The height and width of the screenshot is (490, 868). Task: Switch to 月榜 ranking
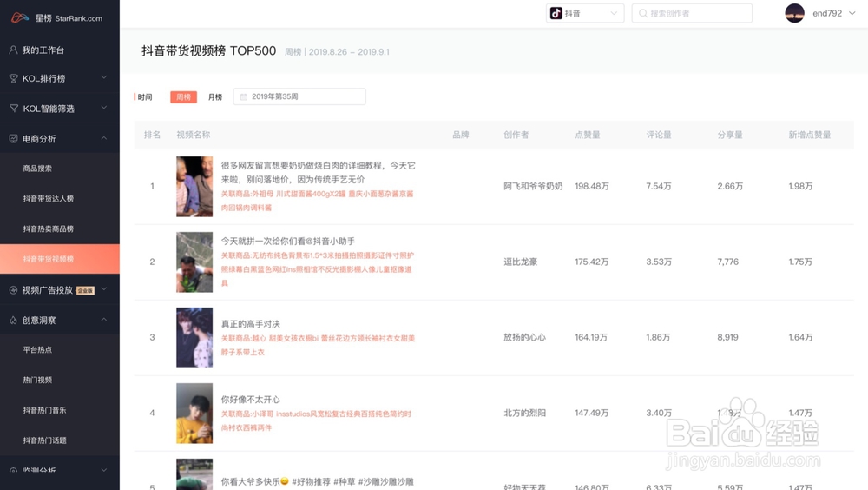(x=214, y=97)
